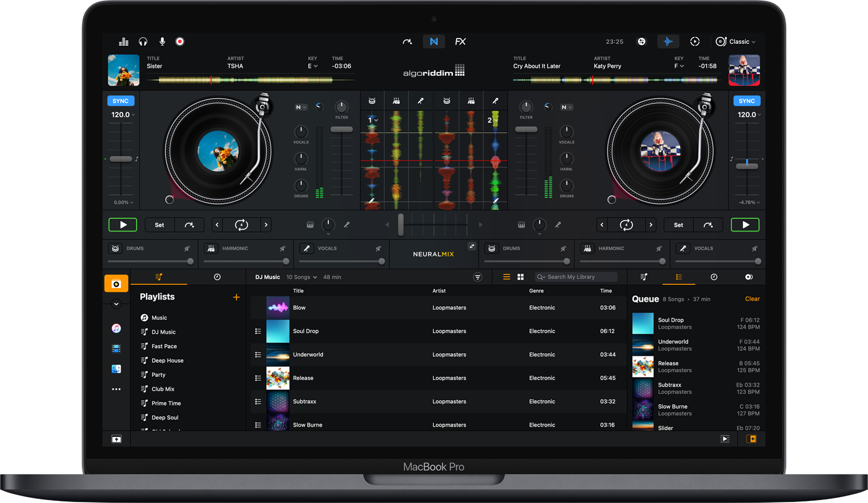Click the red record button
Image resolution: width=868 pixels, height=503 pixels.
click(180, 42)
